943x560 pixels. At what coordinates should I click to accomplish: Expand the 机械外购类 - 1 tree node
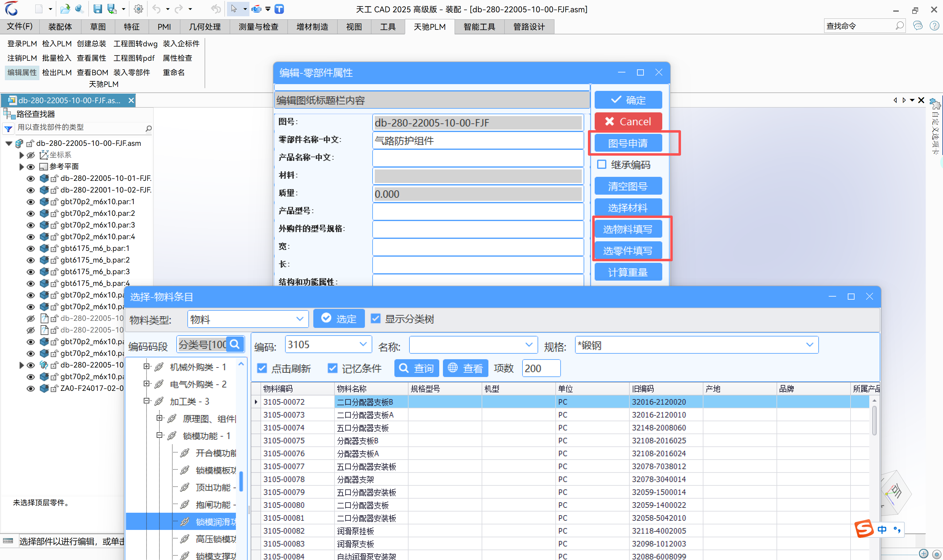147,366
